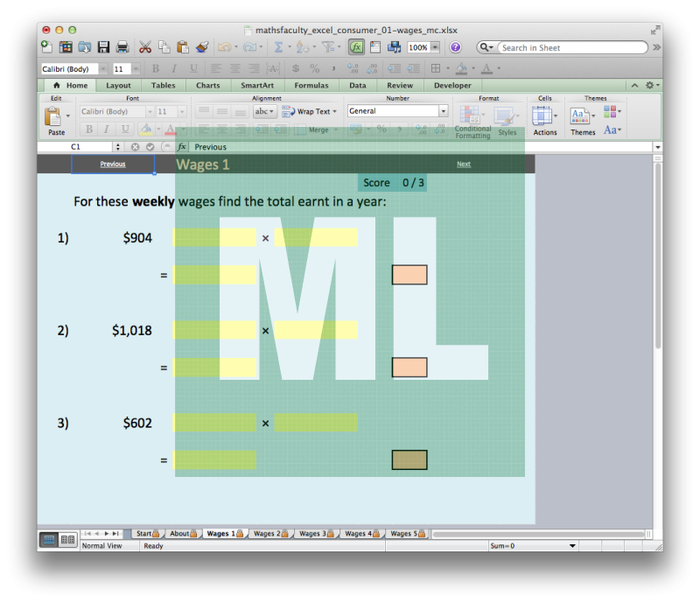This screenshot has height=603, width=700.
Task: Click the Save floppy disk icon
Action: (103, 47)
